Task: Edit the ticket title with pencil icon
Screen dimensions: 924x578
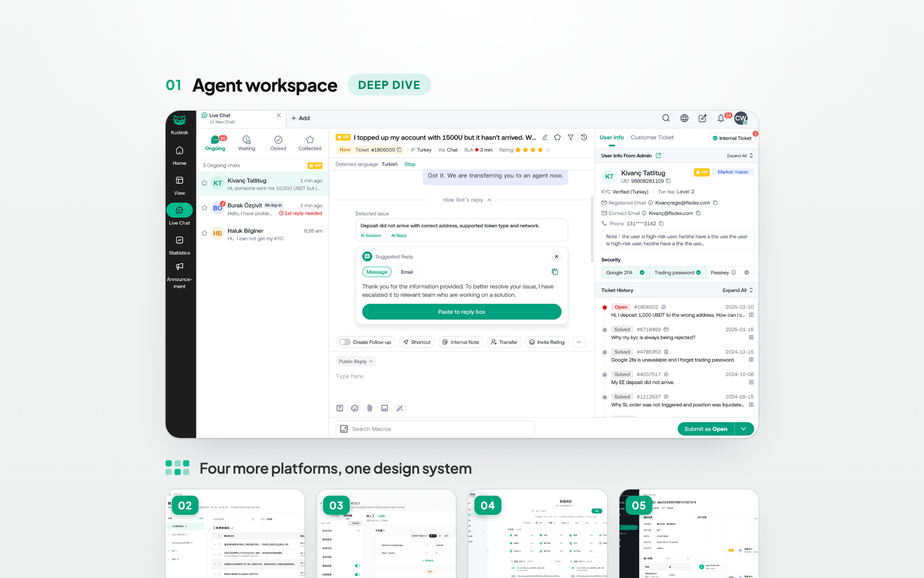Action: tap(545, 137)
